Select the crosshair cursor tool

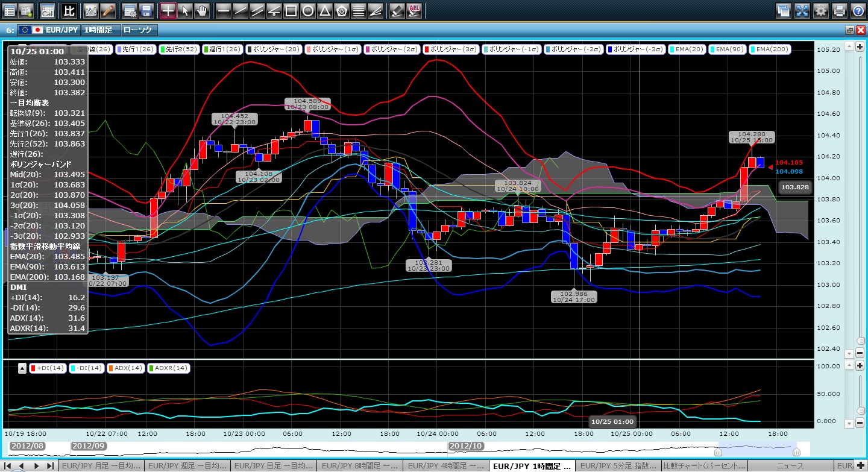click(168, 10)
